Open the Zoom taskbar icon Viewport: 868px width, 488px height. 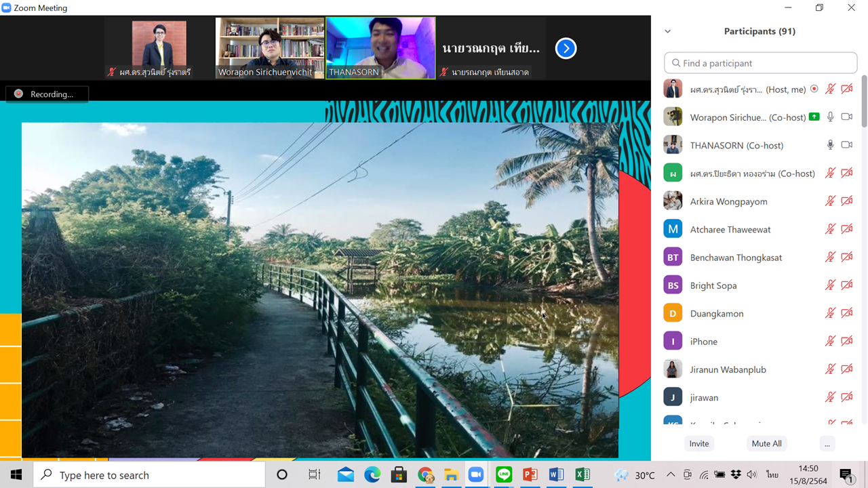(x=477, y=474)
